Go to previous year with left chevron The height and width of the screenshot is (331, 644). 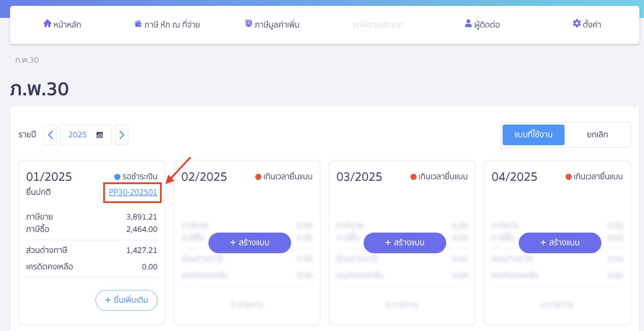[50, 135]
